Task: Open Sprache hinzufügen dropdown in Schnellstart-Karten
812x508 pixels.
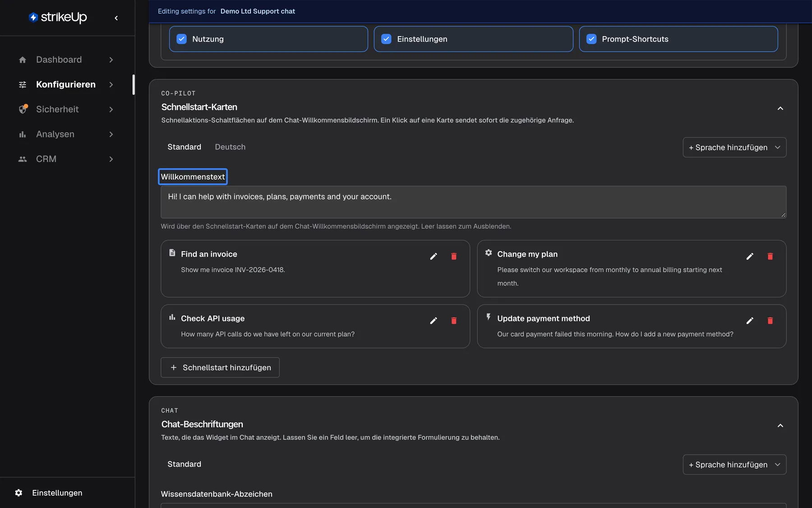Action: (734, 148)
